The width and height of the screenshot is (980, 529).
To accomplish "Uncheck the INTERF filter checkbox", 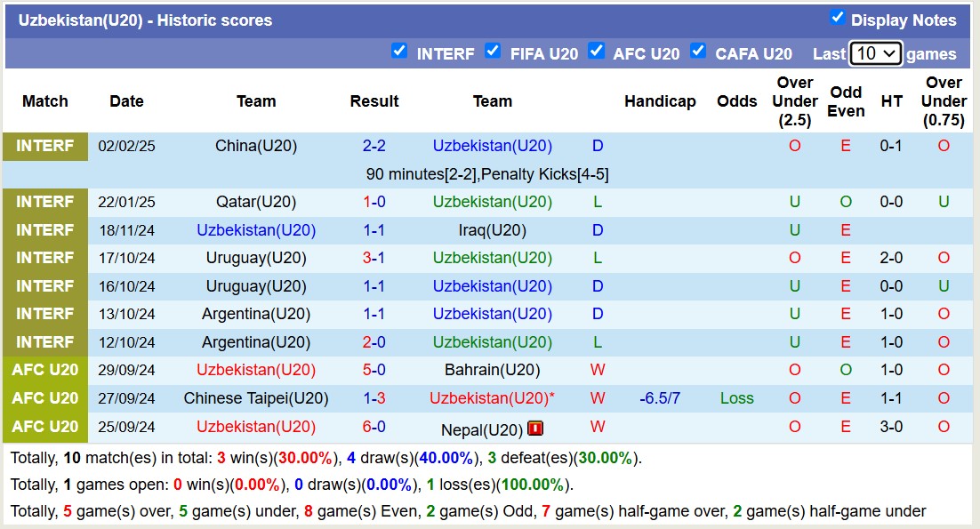I will [x=399, y=51].
